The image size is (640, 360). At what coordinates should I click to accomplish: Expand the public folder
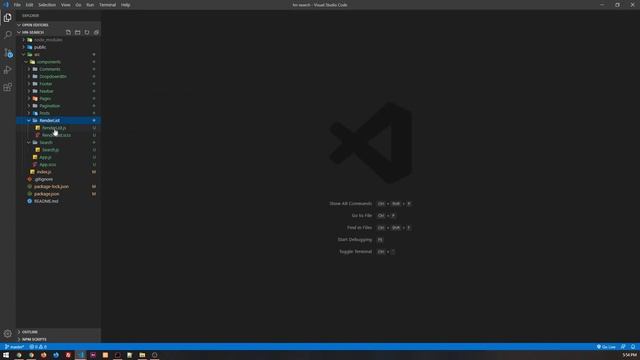click(58, 47)
